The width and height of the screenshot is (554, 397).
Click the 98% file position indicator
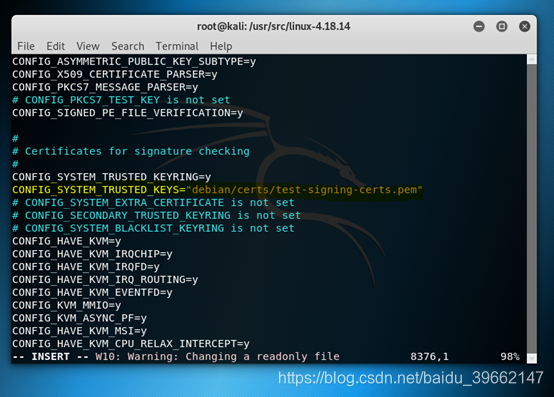[x=509, y=356]
